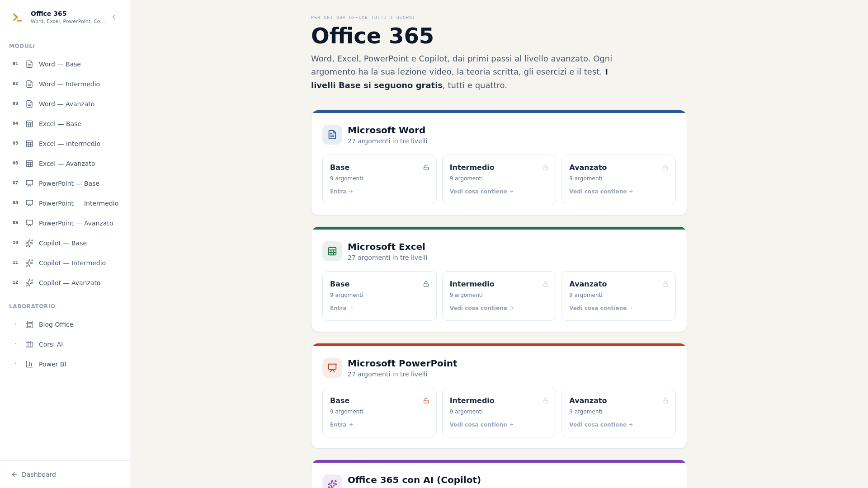Click the Microsoft Excel spreadsheet icon

pyautogui.click(x=332, y=251)
